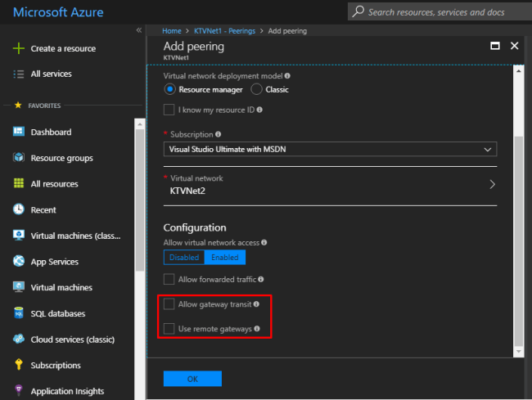
Task: Click the OK button
Action: click(x=192, y=379)
